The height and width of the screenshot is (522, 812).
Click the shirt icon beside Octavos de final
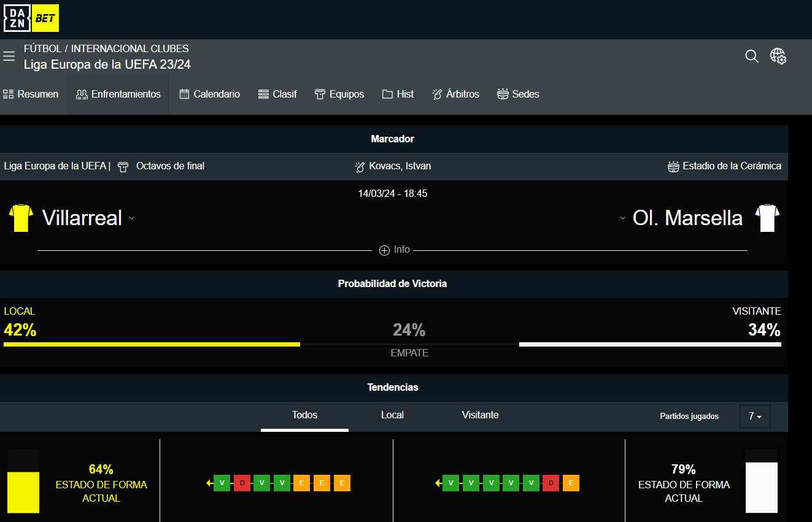point(123,167)
